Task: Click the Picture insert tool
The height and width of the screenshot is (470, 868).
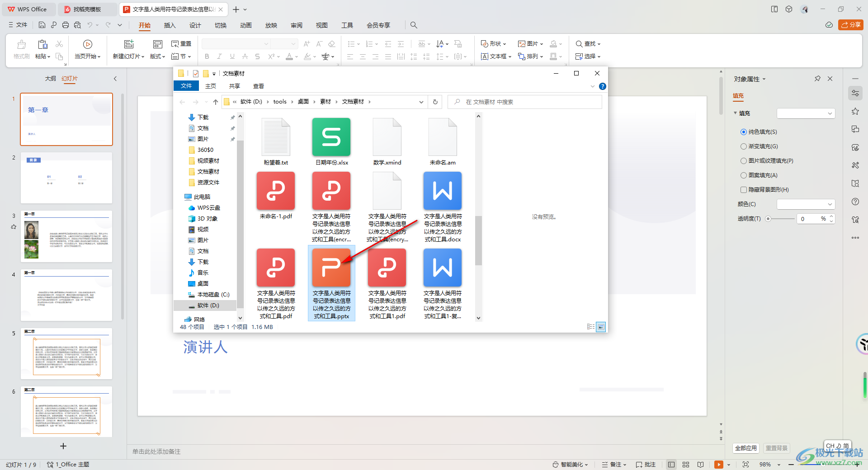Action: tap(531, 44)
